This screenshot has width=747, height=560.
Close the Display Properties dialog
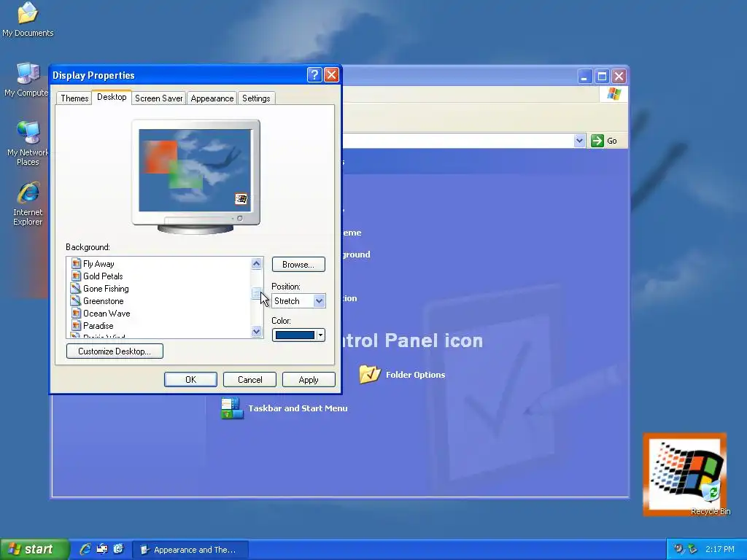pos(331,75)
